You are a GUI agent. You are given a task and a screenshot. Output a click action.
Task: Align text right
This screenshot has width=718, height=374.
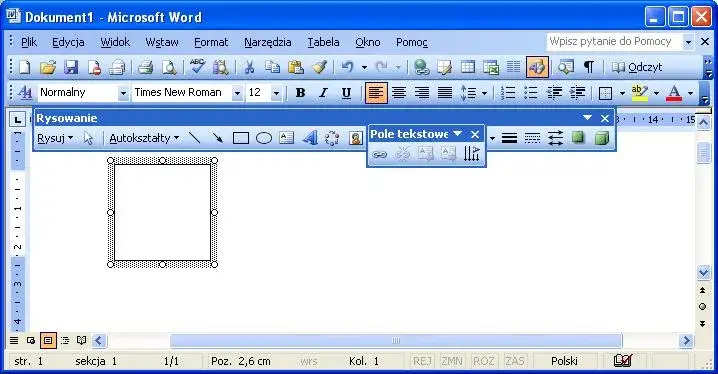pos(422,93)
